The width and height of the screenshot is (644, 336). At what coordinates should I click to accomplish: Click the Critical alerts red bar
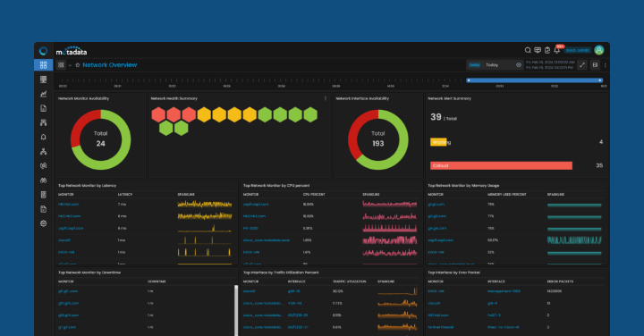(x=501, y=165)
